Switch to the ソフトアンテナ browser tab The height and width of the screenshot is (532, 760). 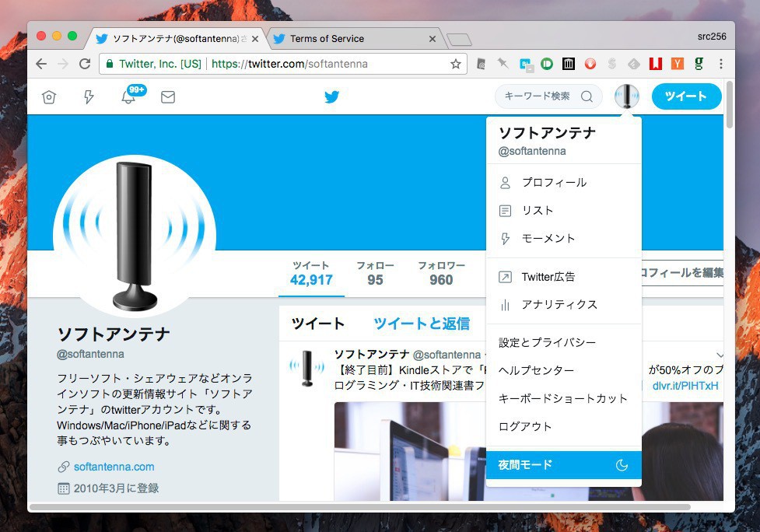click(x=177, y=39)
